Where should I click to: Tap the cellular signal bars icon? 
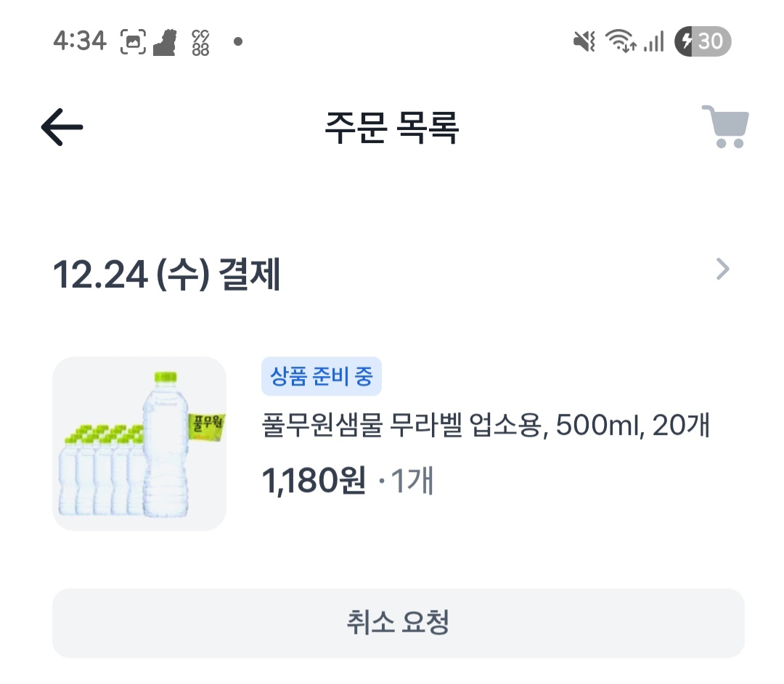point(654,41)
